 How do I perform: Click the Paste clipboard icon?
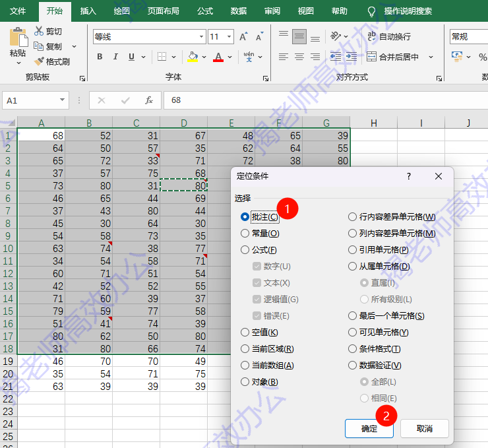click(18, 38)
